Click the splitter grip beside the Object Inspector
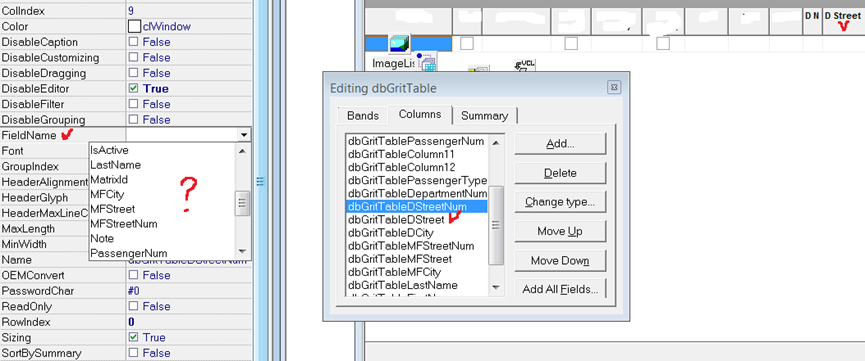This screenshot has height=361, width=865. (261, 181)
